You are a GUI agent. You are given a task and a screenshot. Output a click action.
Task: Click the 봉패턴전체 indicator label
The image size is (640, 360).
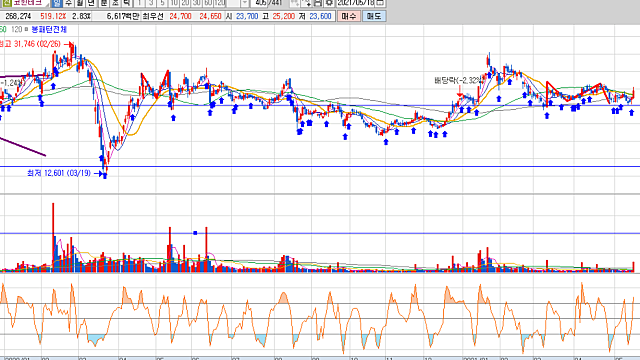coord(49,29)
